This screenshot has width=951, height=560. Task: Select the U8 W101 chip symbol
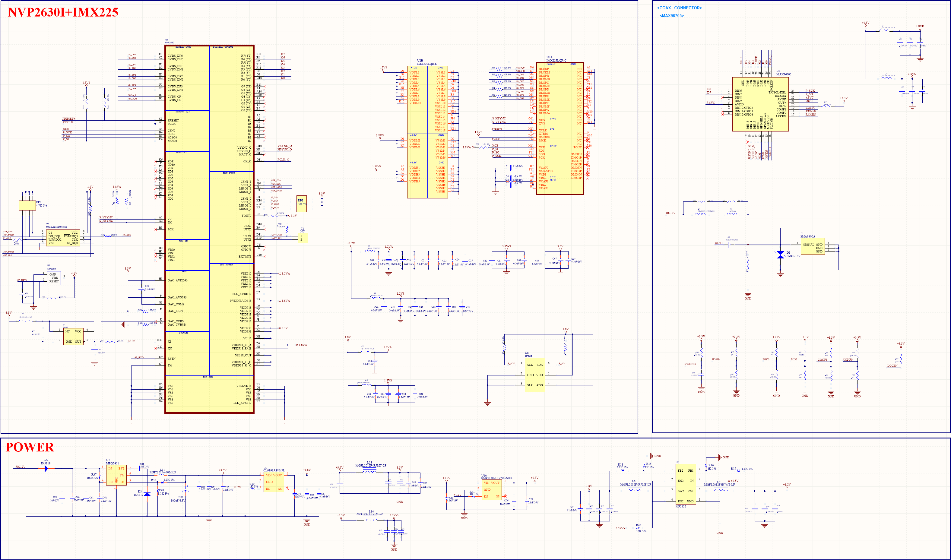(535, 375)
